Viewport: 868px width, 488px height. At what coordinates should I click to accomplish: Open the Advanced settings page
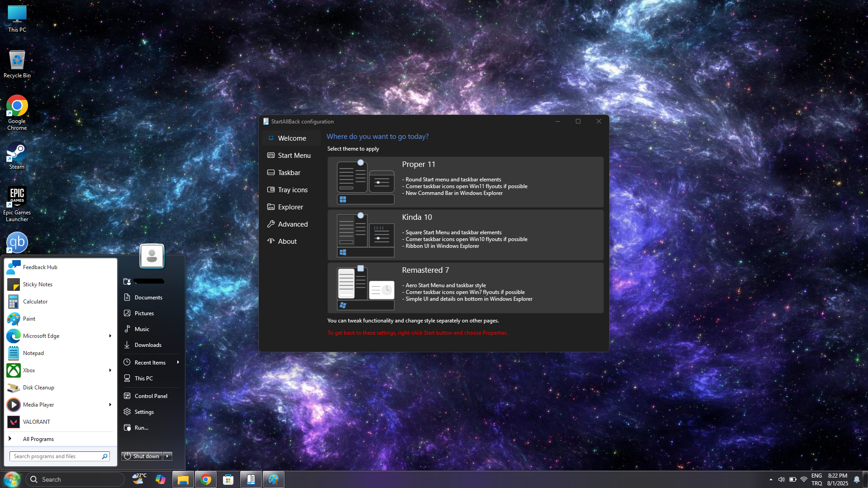(x=291, y=224)
